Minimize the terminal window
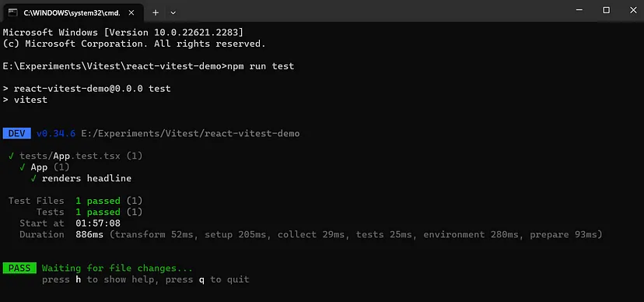Viewport: 644px width, 302px height. click(x=579, y=10)
